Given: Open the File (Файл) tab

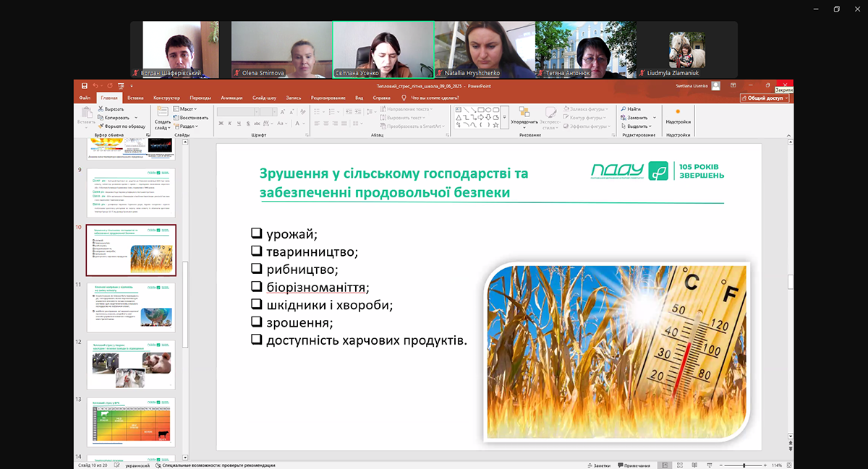Looking at the screenshot, I should (x=85, y=98).
